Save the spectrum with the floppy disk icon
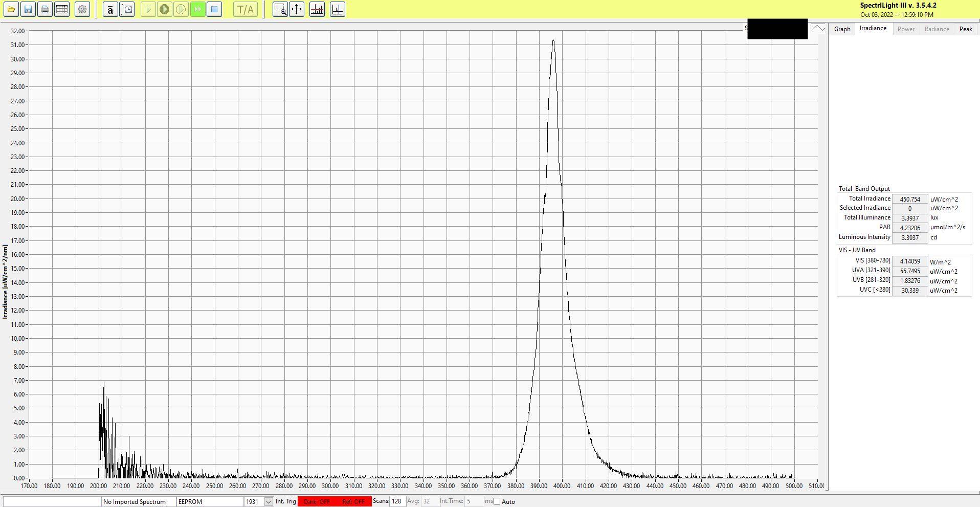This screenshot has height=507, width=980. (28, 9)
